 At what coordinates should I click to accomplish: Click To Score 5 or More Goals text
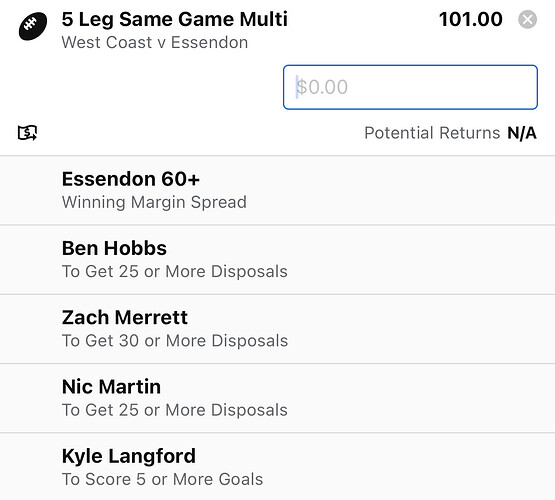(x=162, y=479)
